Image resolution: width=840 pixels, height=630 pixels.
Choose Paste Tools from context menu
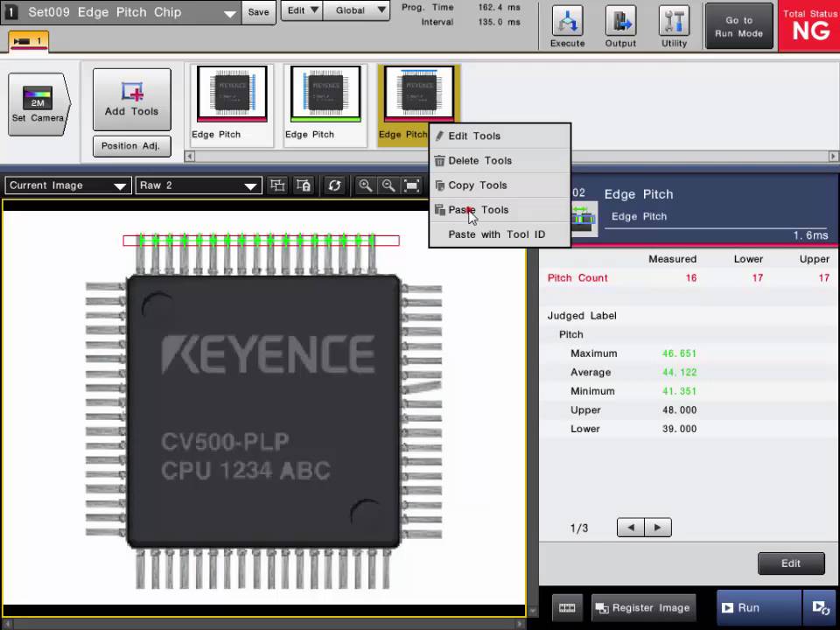500,210
